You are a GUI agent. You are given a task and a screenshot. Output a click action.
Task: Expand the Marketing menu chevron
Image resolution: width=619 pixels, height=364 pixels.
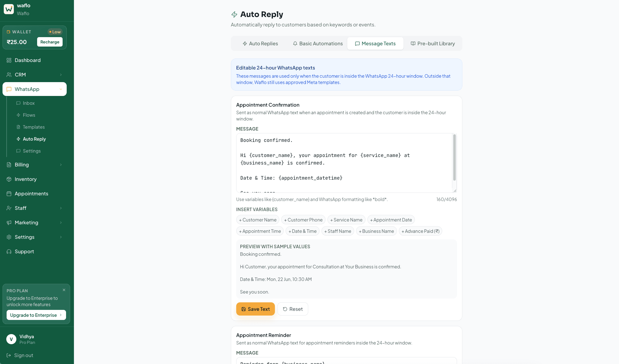(61, 222)
